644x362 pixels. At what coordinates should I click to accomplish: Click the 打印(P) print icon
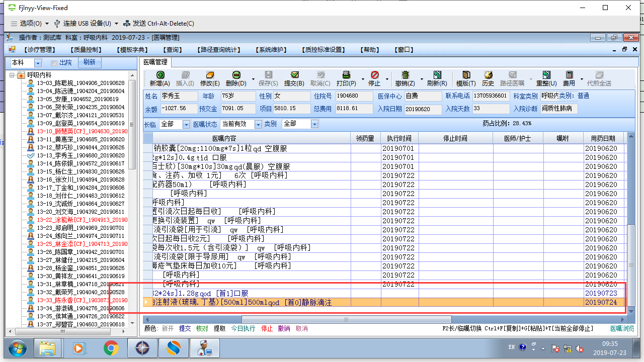(x=346, y=75)
